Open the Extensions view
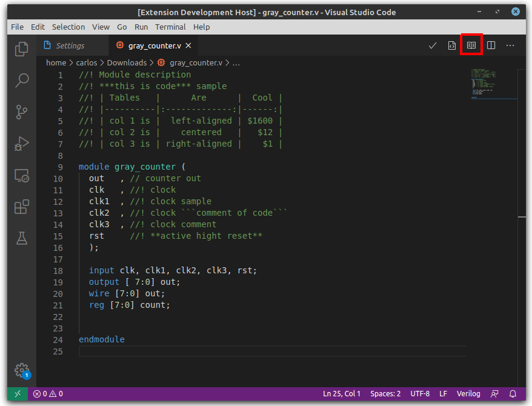The width and height of the screenshot is (532, 406). 22,207
